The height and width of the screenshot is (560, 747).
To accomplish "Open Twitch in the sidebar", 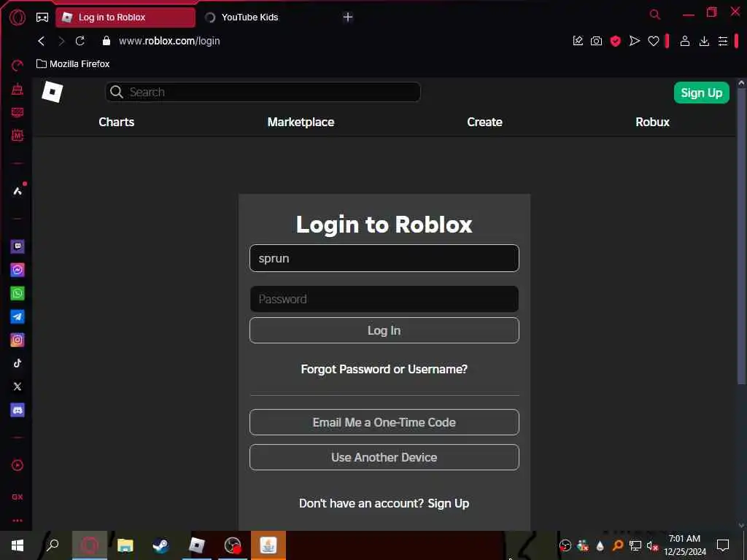I will point(18,246).
